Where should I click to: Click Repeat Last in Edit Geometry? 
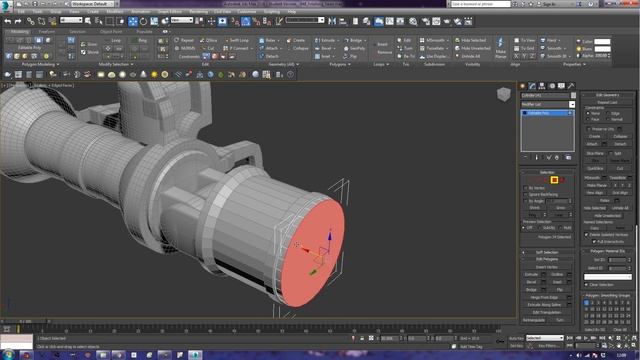(607, 102)
